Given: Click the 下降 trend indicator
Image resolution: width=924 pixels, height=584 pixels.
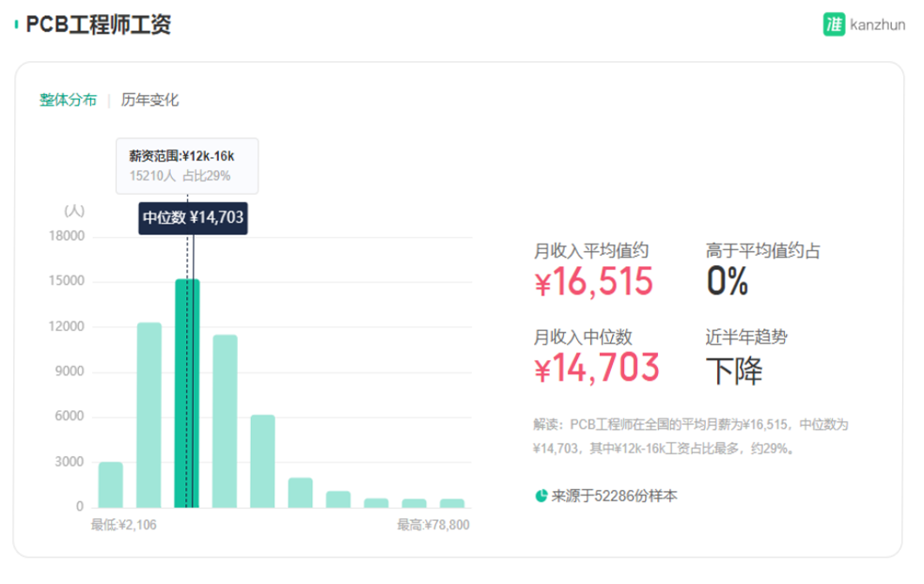Looking at the screenshot, I should pos(734,371).
